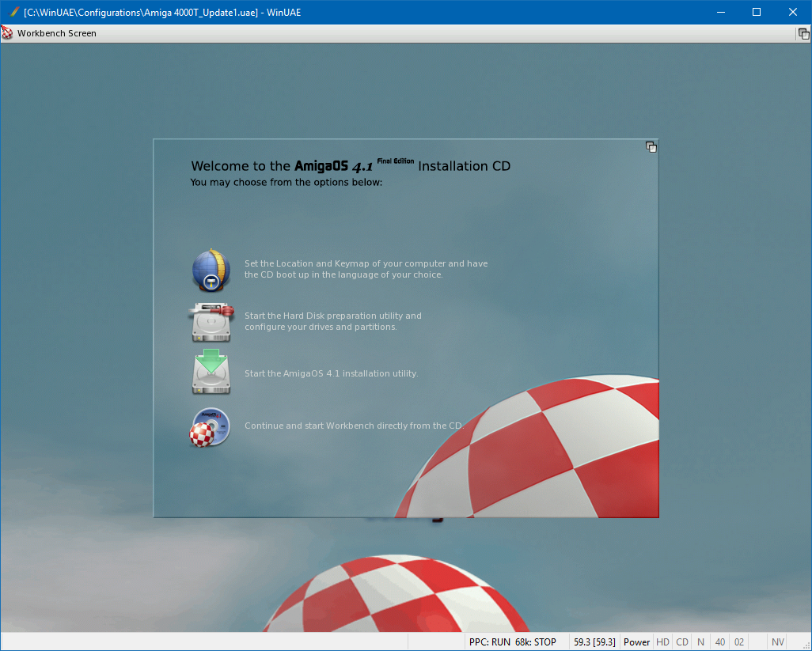Click the Workbench Screen boing ball icon
Image resolution: width=812 pixels, height=651 pixels.
7,33
